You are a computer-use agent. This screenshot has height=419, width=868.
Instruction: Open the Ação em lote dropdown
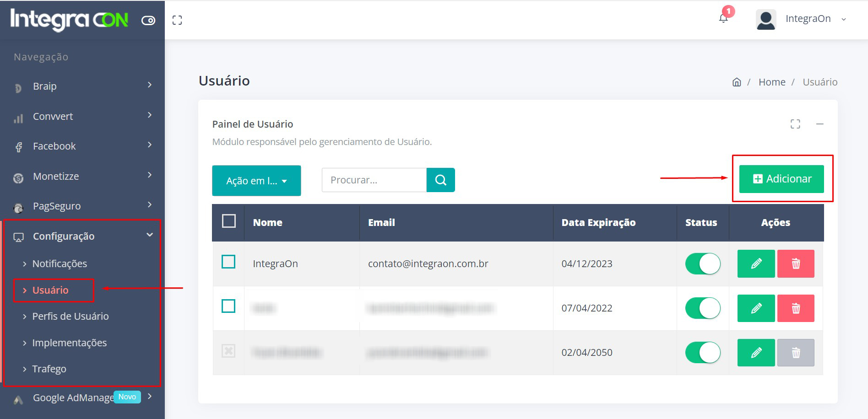pyautogui.click(x=256, y=181)
